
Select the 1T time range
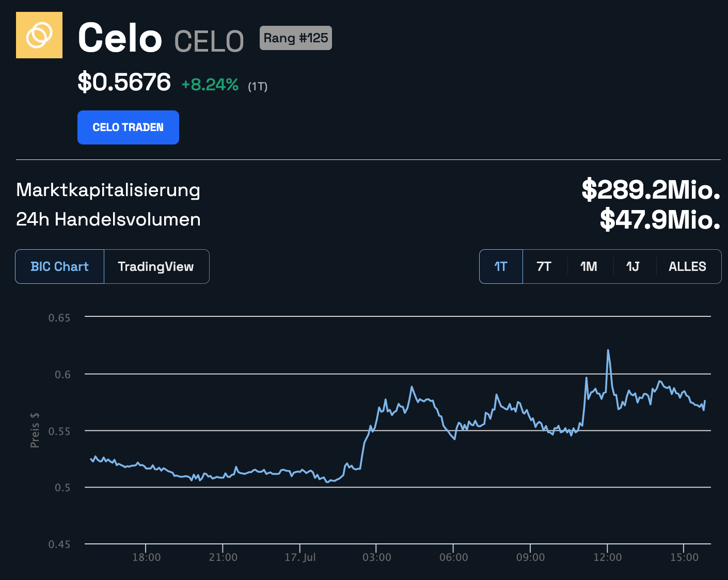point(501,267)
